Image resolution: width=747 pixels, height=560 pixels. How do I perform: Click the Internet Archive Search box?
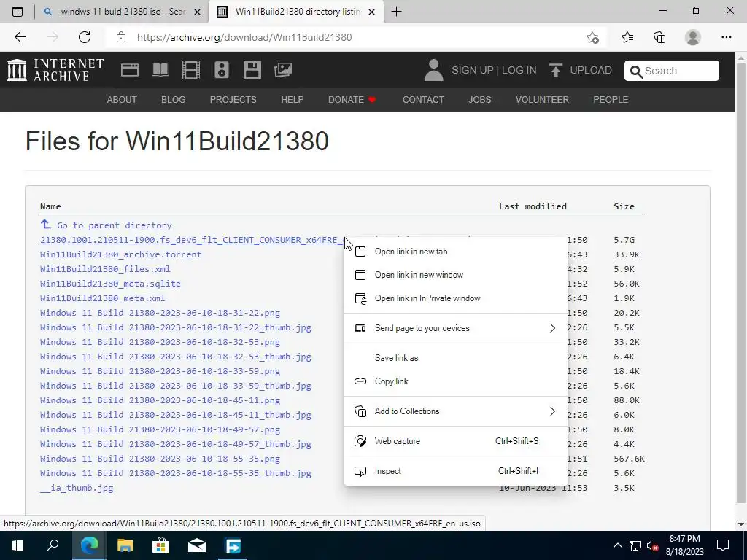672,71
